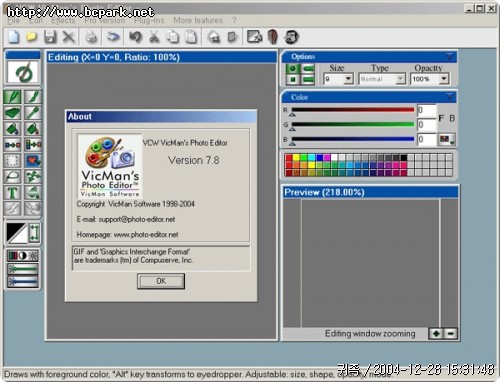Select the lasso tool
500x382 pixels.
(12, 177)
